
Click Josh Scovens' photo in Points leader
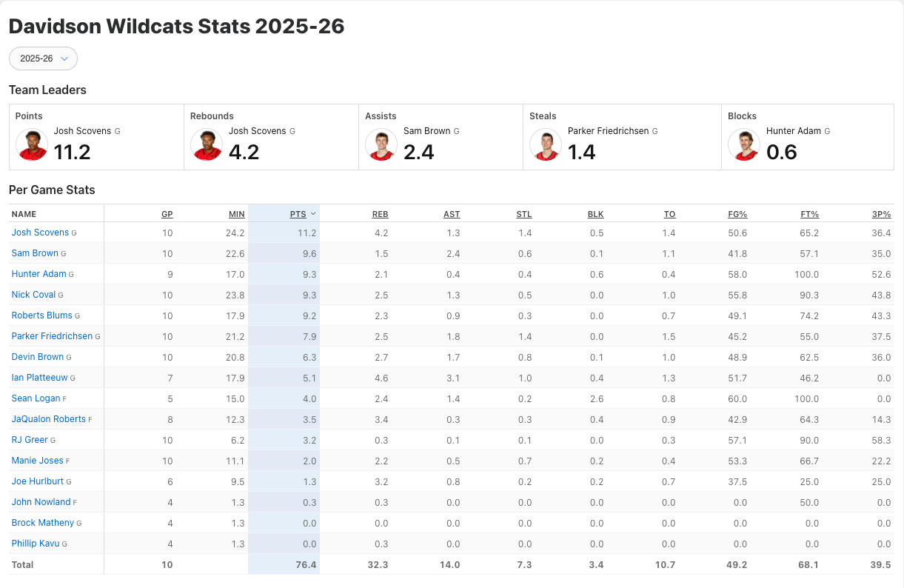(32, 145)
